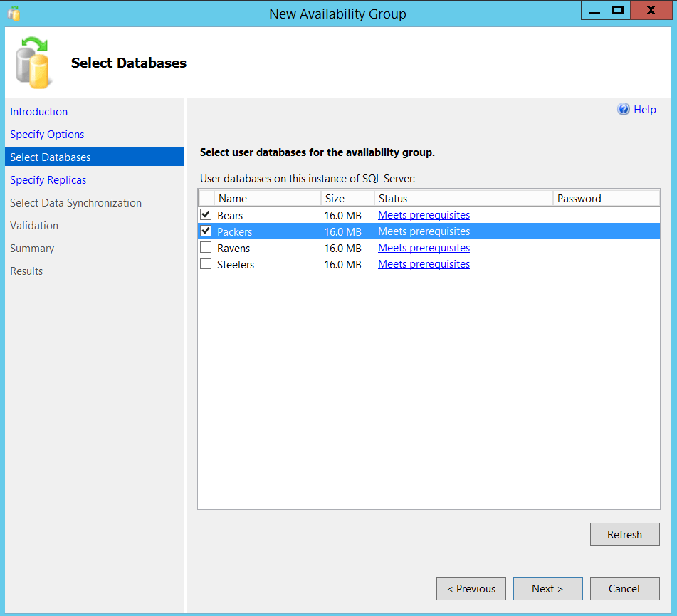This screenshot has width=677, height=616.
Task: Go to the Introduction step
Action: click(38, 111)
